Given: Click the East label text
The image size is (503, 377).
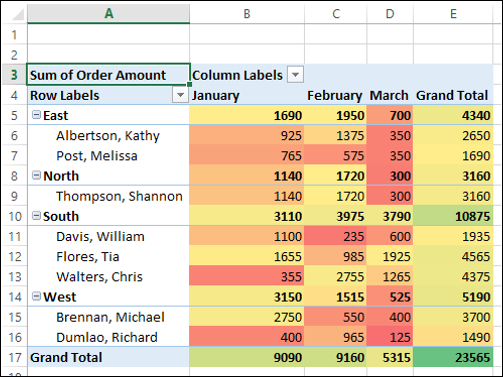Looking at the screenshot, I should [x=55, y=115].
